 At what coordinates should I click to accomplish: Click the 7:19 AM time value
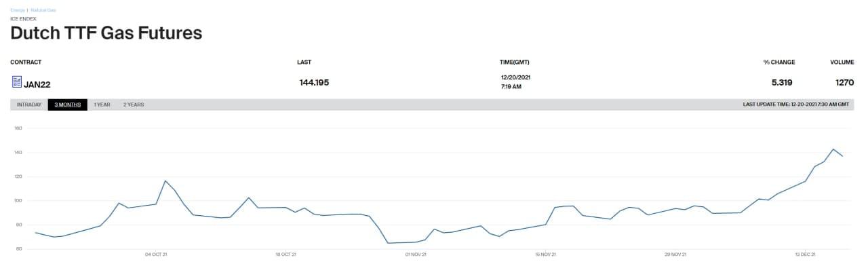click(511, 87)
